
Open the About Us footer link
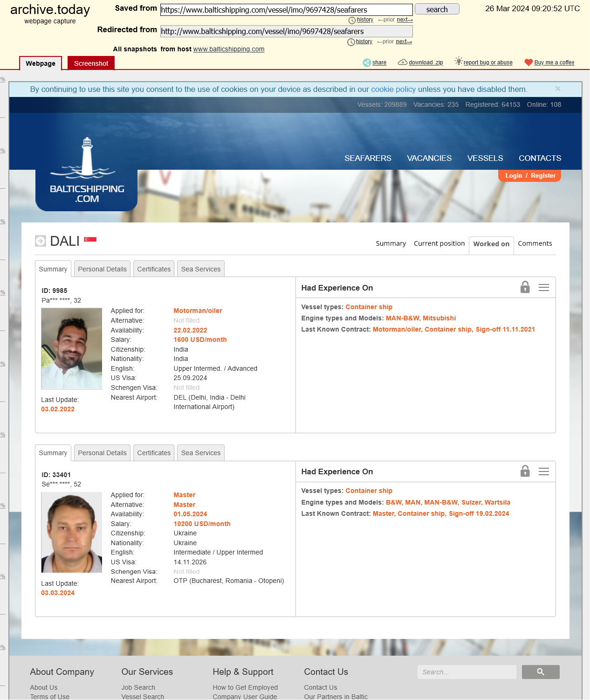click(x=44, y=687)
